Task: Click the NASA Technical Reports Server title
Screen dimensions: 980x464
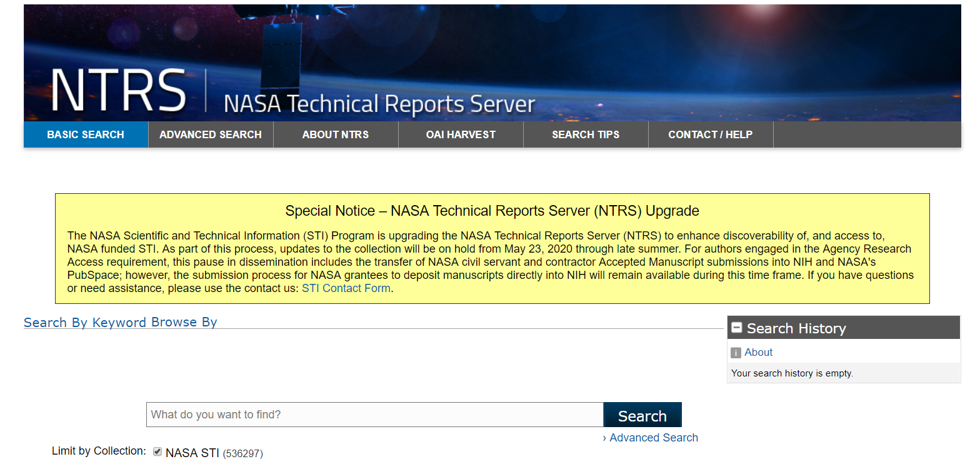Action: point(379,104)
